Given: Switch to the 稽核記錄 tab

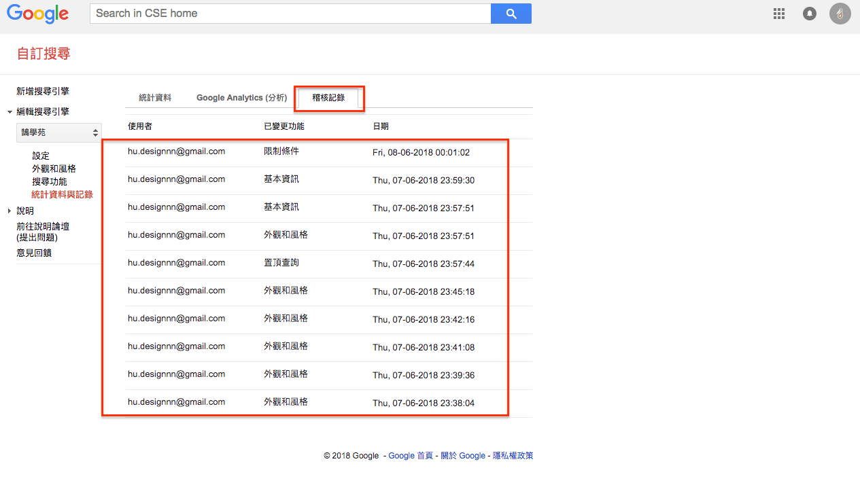Looking at the screenshot, I should pyautogui.click(x=329, y=98).
